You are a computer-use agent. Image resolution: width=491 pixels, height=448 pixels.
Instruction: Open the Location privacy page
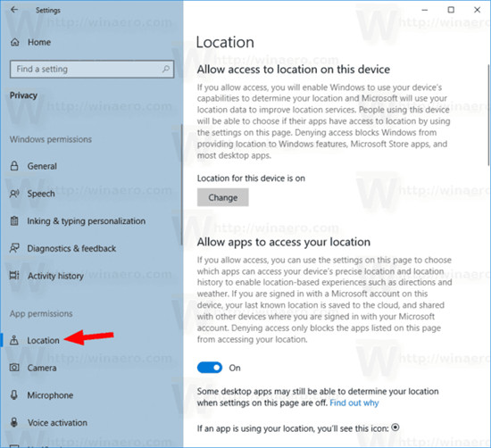(43, 340)
